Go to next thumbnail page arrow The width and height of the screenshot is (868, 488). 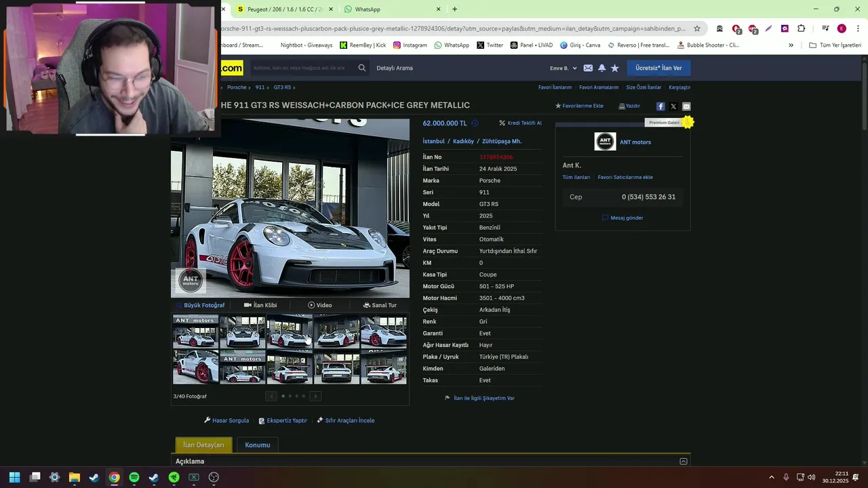click(x=315, y=396)
